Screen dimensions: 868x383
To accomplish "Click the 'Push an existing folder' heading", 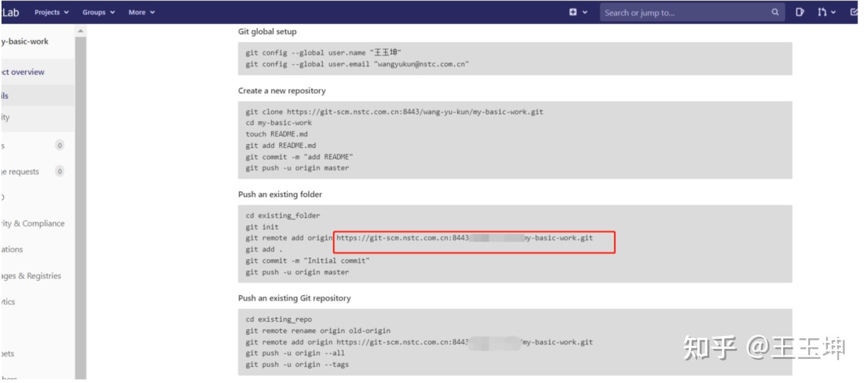I will [280, 194].
